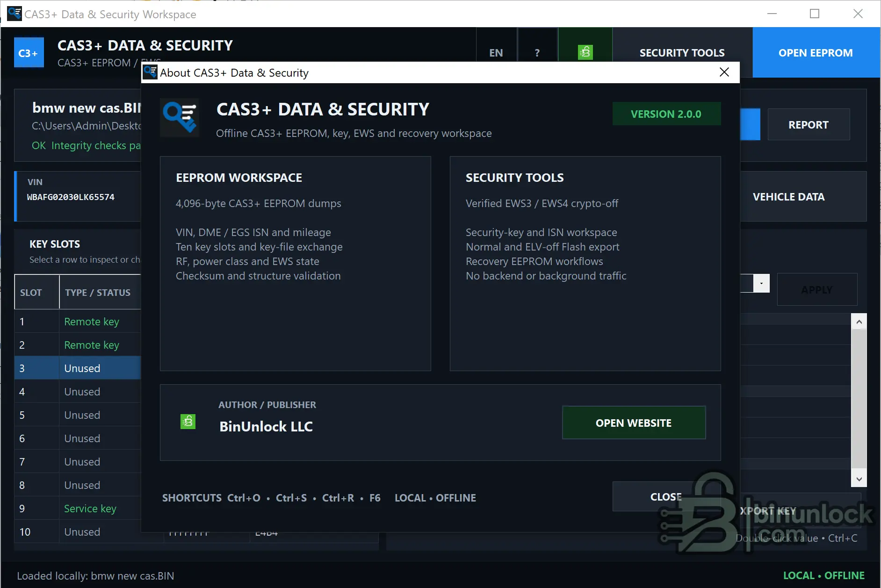Click the Apply button
881x588 pixels.
coord(817,289)
